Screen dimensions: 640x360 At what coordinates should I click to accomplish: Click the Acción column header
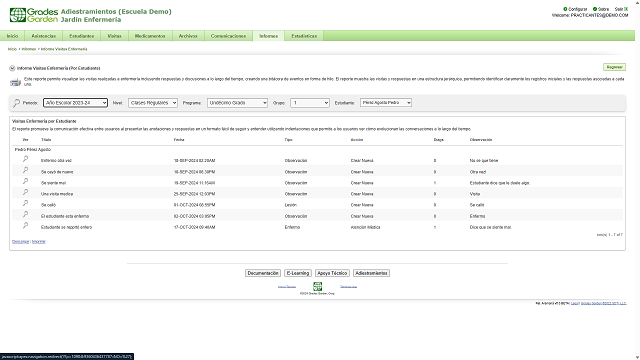[x=357, y=140]
